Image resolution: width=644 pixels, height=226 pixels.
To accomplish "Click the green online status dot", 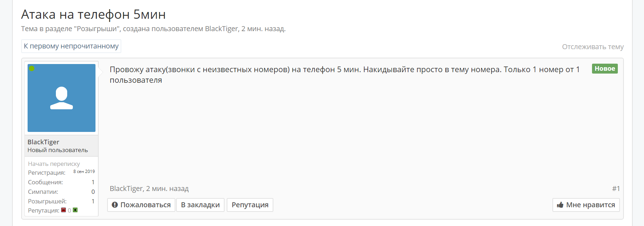I will click(x=32, y=69).
